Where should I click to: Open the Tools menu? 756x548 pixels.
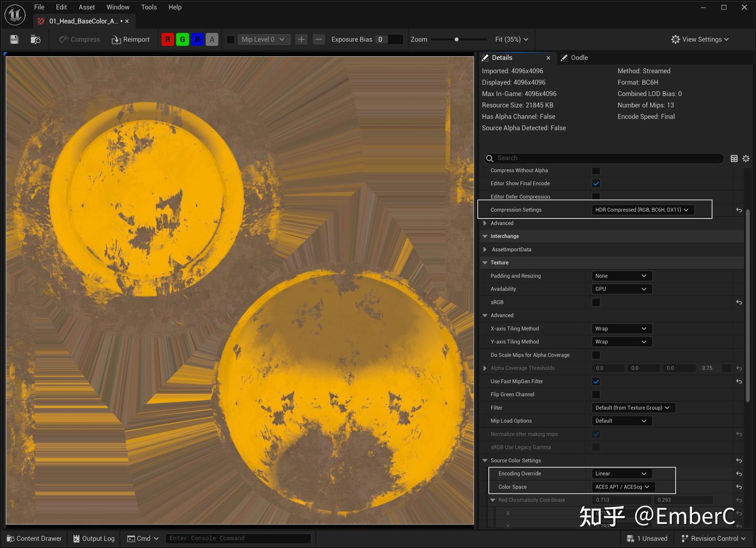tap(149, 7)
